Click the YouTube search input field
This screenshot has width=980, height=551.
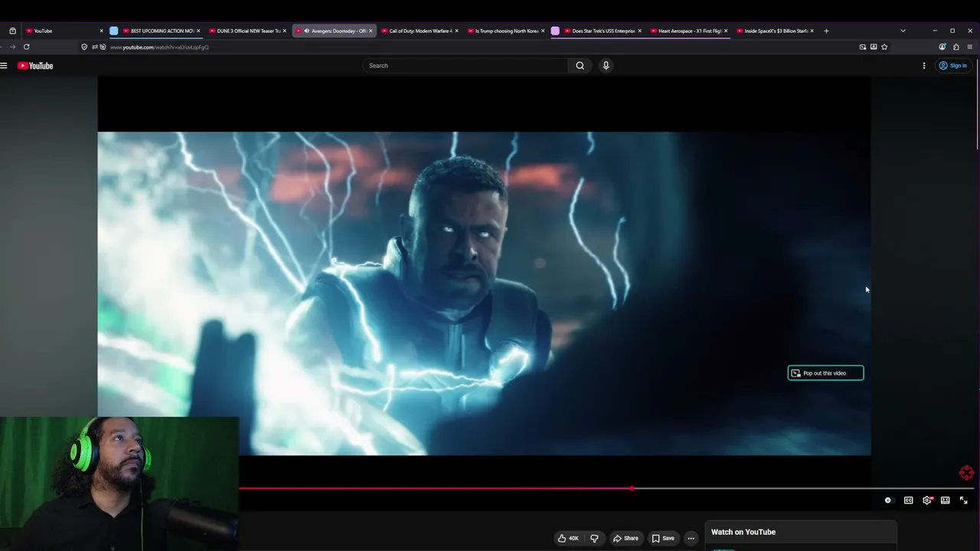click(x=465, y=66)
